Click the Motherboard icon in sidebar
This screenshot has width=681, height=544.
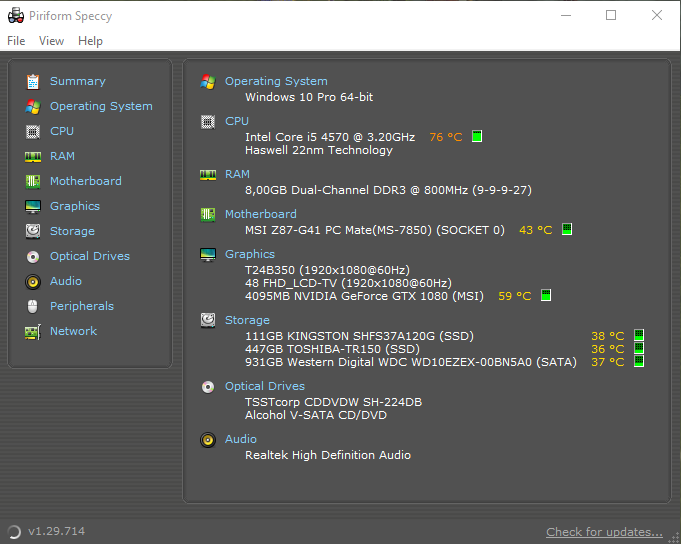[x=33, y=181]
